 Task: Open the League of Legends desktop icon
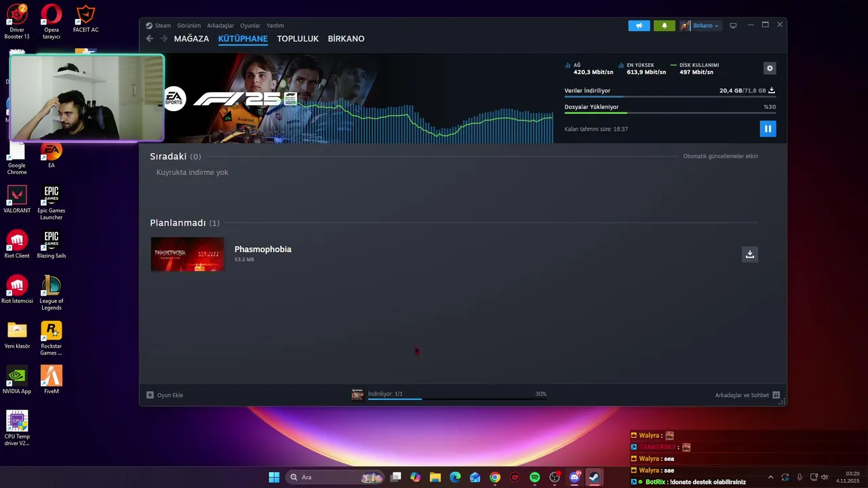pos(52,293)
